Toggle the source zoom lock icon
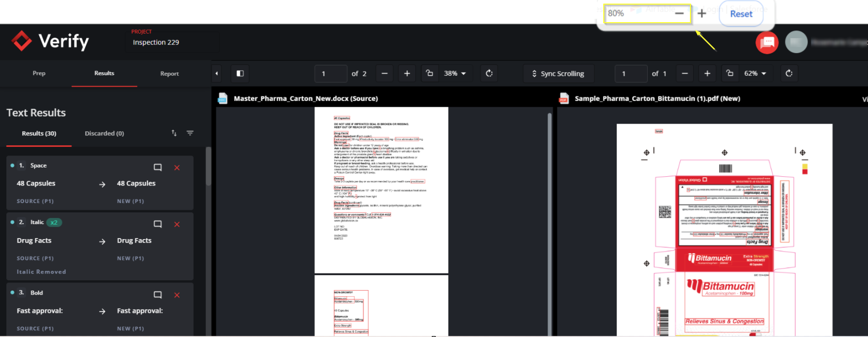The height and width of the screenshot is (337, 868). 429,73
